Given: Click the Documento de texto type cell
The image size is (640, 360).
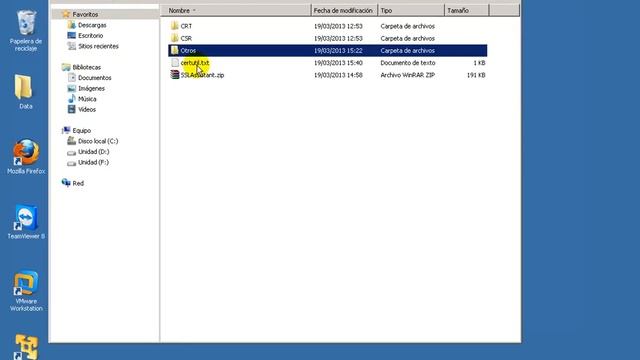Looking at the screenshot, I should pos(408,62).
